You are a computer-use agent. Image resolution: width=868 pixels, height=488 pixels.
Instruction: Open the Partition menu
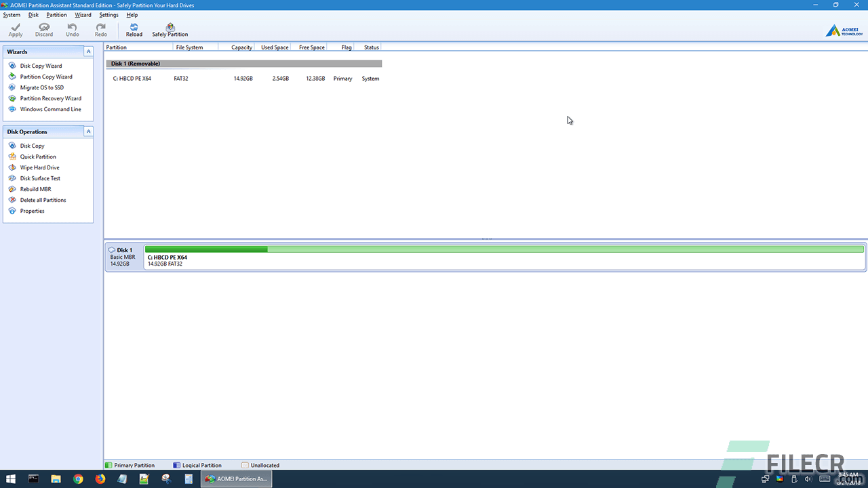[56, 14]
